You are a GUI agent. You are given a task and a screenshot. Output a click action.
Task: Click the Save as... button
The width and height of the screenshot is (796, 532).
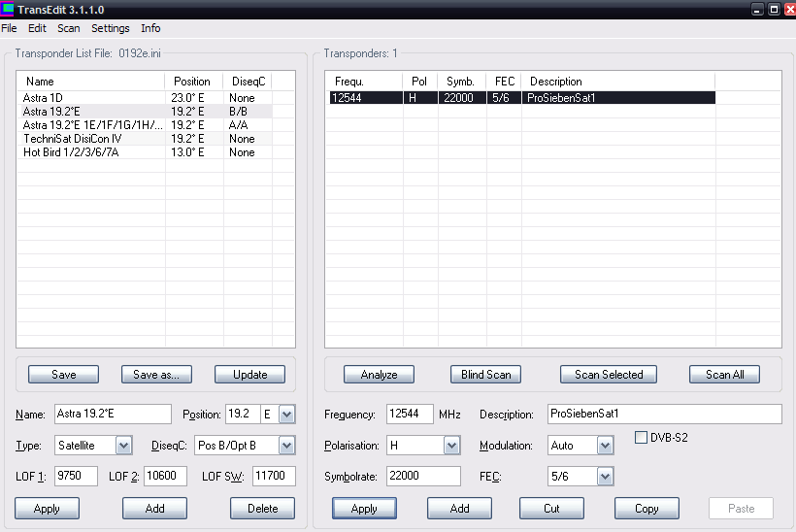click(156, 375)
